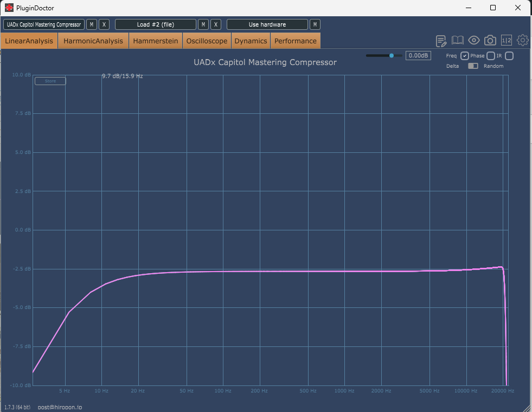Click the graph title UADx Capitol Mastering Compressor

tap(265, 62)
